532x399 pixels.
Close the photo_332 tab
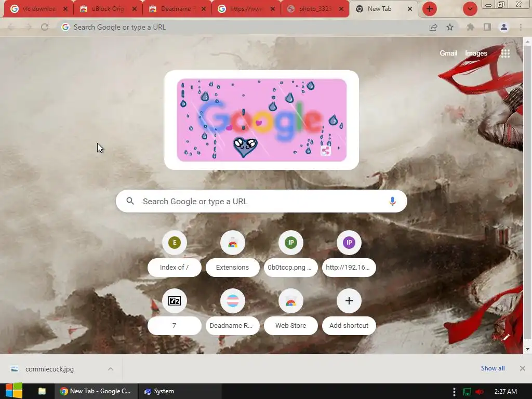[x=342, y=9]
